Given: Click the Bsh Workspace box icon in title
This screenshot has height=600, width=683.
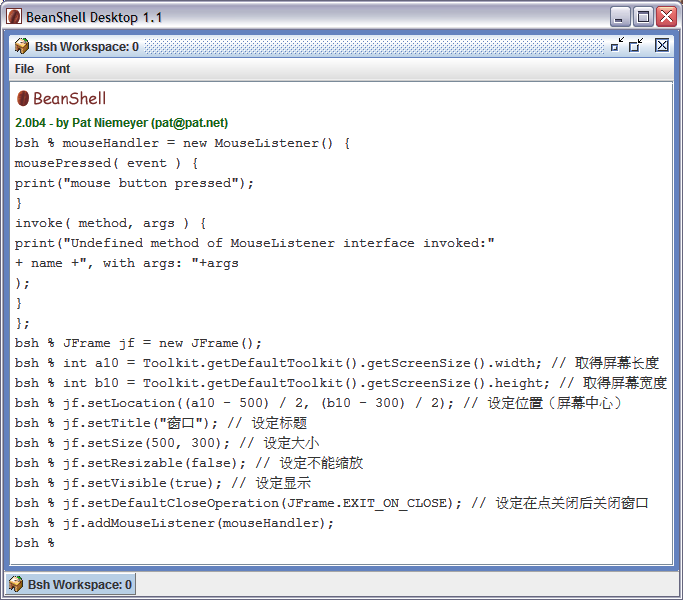Looking at the screenshot, I should [21, 46].
